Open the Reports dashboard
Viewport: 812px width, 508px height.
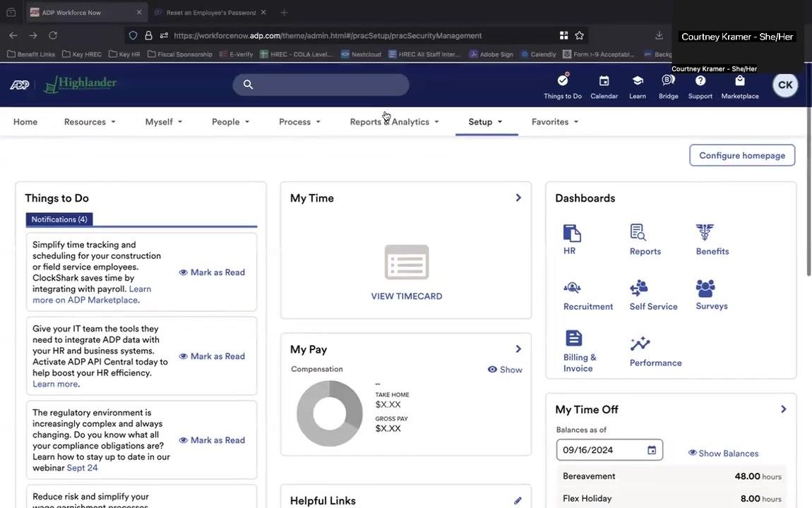tap(645, 239)
